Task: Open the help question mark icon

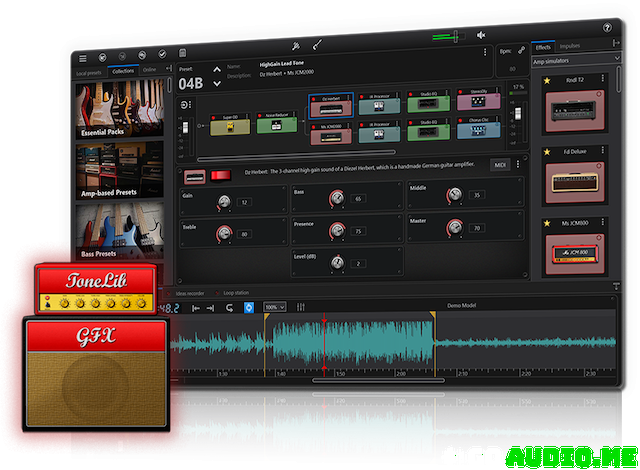Action: pyautogui.click(x=607, y=28)
